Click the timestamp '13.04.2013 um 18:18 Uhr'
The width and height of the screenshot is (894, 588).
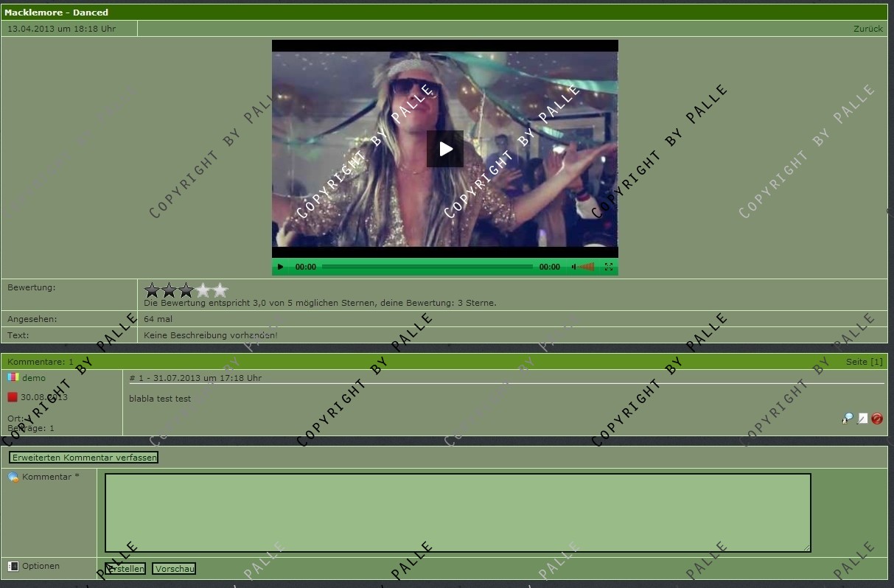61,29
